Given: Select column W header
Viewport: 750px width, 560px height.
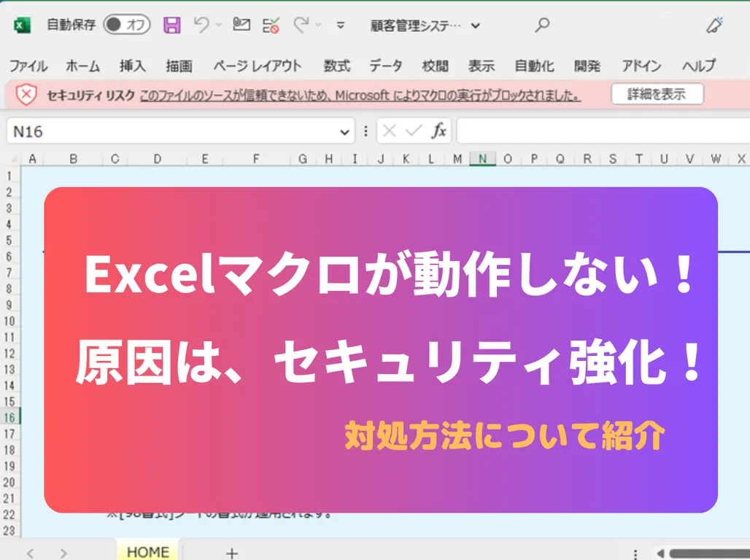Looking at the screenshot, I should point(716,159).
